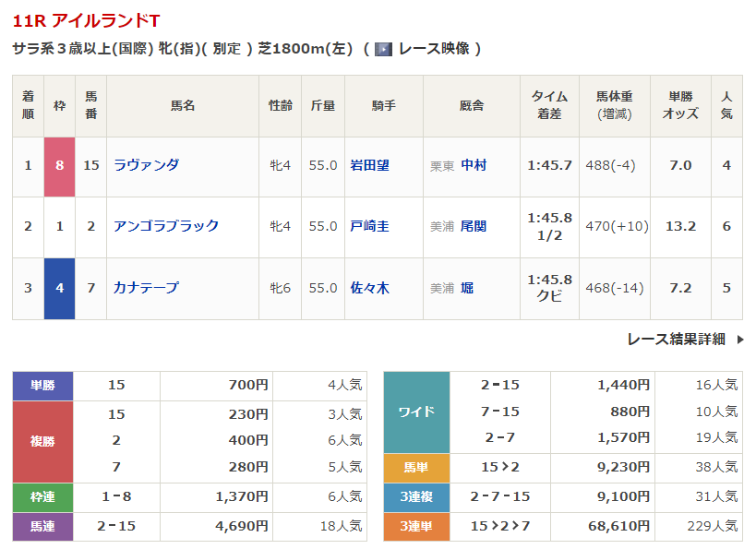View jockey 岩田望 page

click(x=369, y=165)
